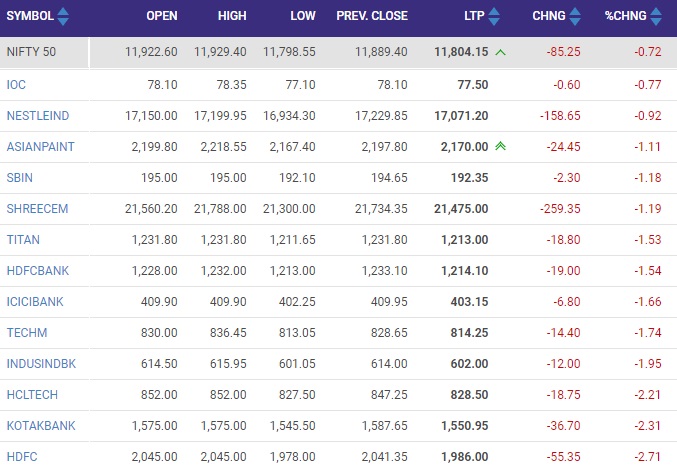Screen dimensions: 677x469
Task: Open the HCLTECH stock link
Action: (32, 395)
